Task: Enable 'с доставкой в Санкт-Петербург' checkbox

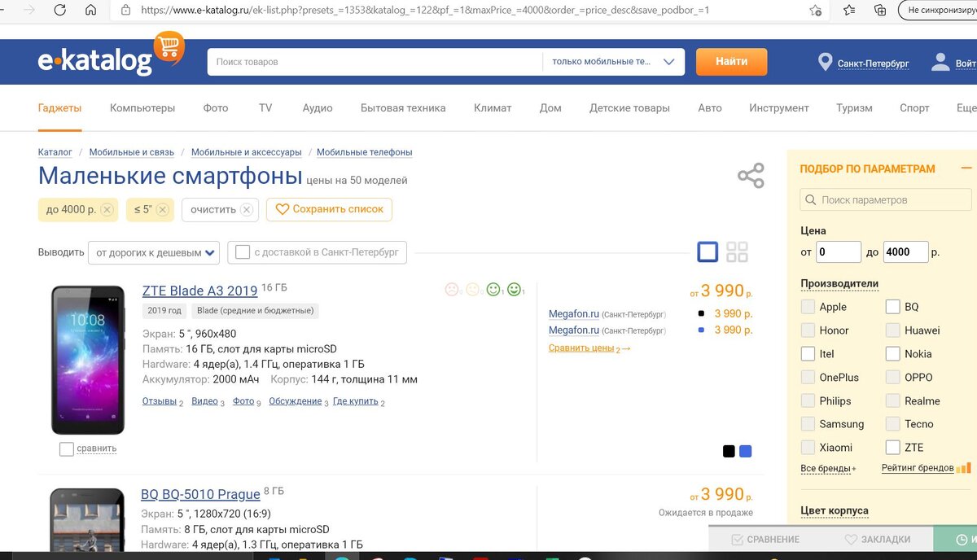Action: point(243,252)
